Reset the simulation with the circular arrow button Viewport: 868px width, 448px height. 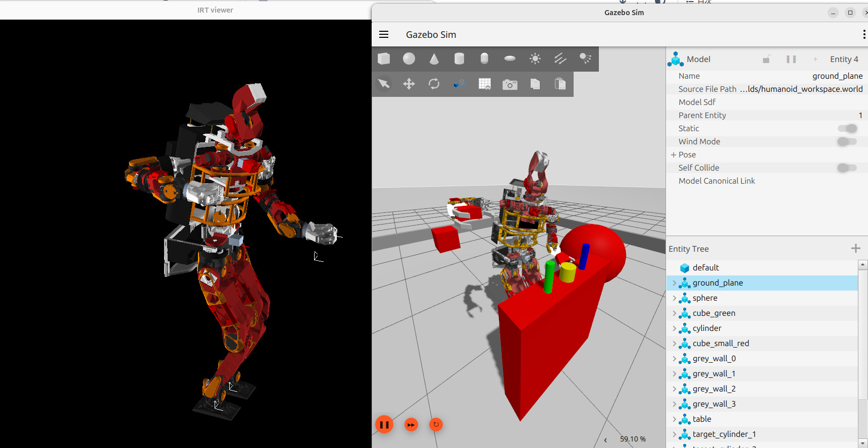pos(436,425)
